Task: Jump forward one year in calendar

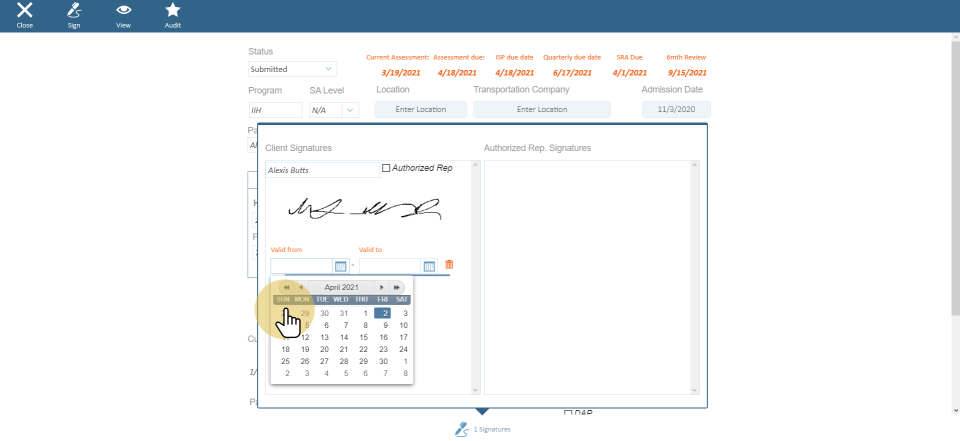Action: pyautogui.click(x=397, y=287)
